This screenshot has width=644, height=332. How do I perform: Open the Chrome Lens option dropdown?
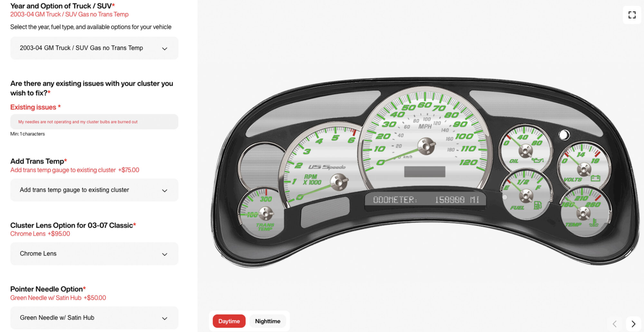[94, 254]
